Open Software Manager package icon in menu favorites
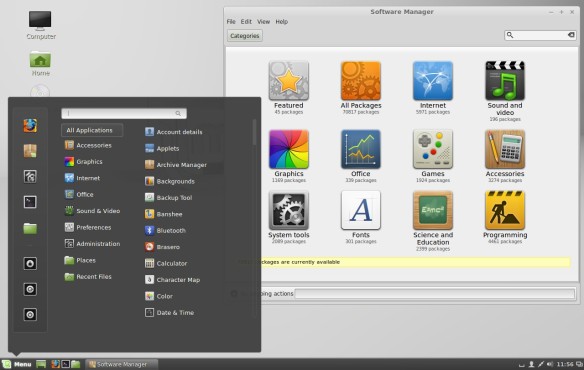 30,151
